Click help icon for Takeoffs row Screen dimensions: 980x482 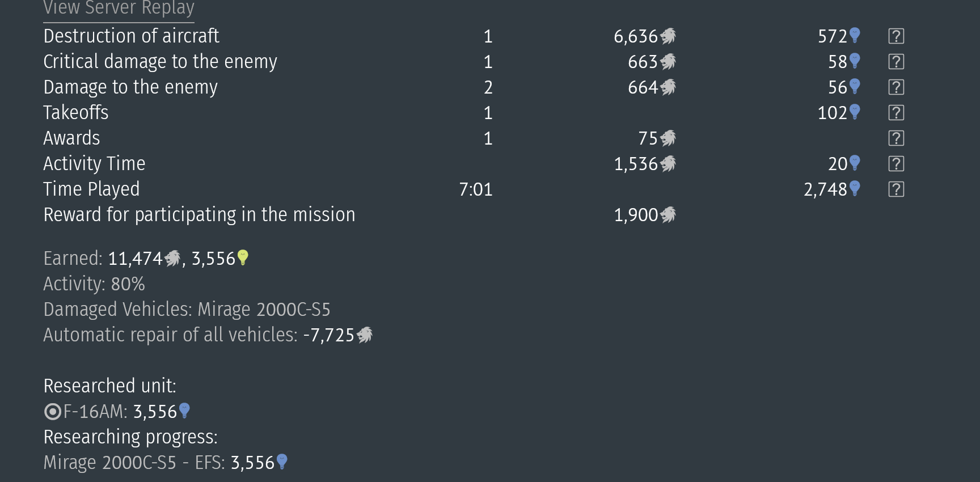896,113
